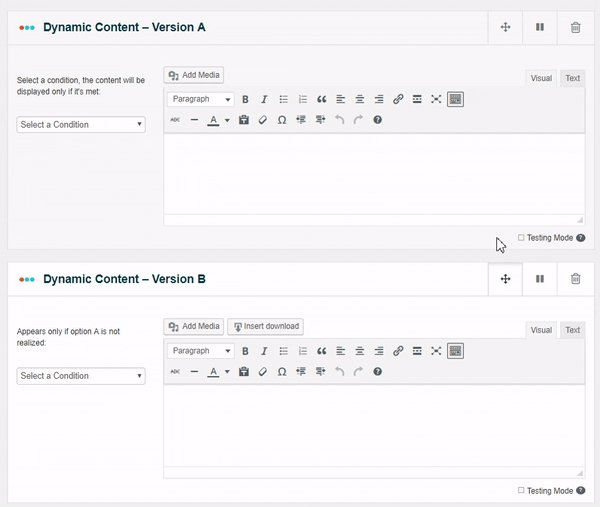Image resolution: width=600 pixels, height=507 pixels.
Task: Pause the Version A dynamic content block
Action: pyautogui.click(x=540, y=27)
